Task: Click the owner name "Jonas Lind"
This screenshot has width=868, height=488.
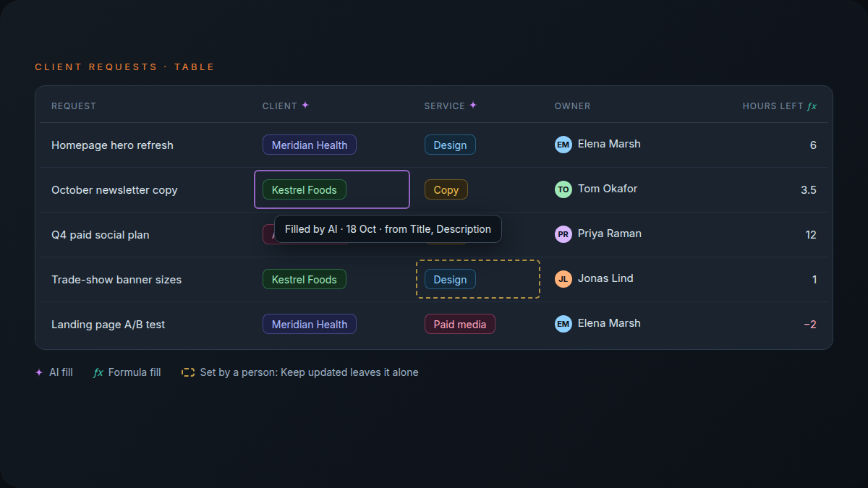Action: coord(605,278)
